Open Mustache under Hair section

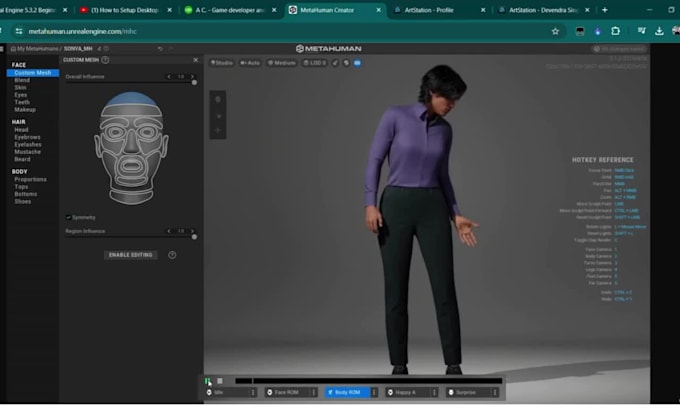click(27, 152)
